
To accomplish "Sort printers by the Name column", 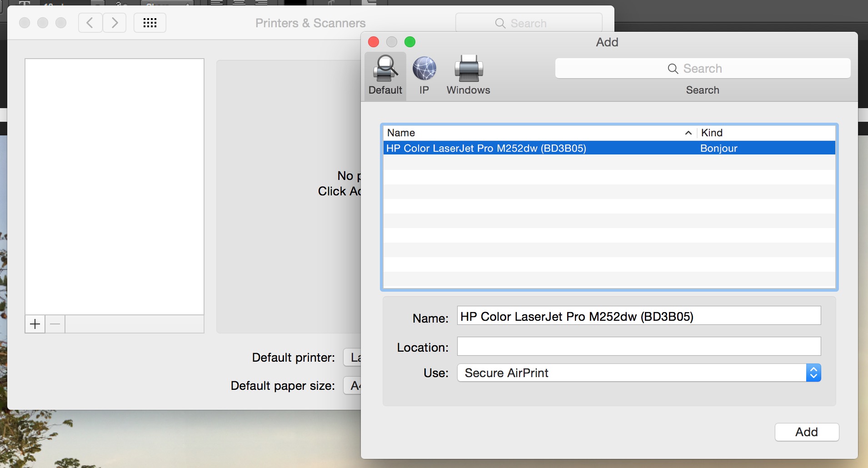I will [536, 133].
